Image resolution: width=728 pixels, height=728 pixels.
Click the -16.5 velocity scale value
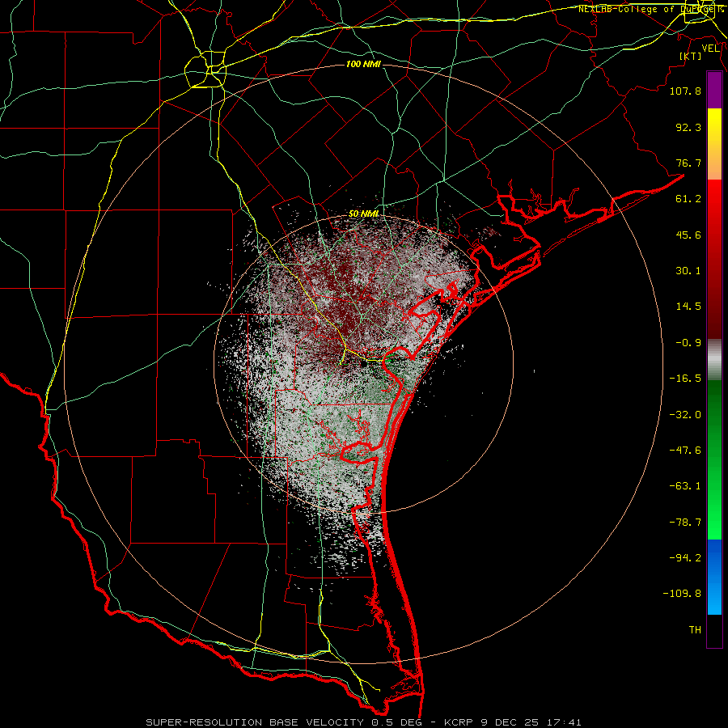(x=685, y=379)
